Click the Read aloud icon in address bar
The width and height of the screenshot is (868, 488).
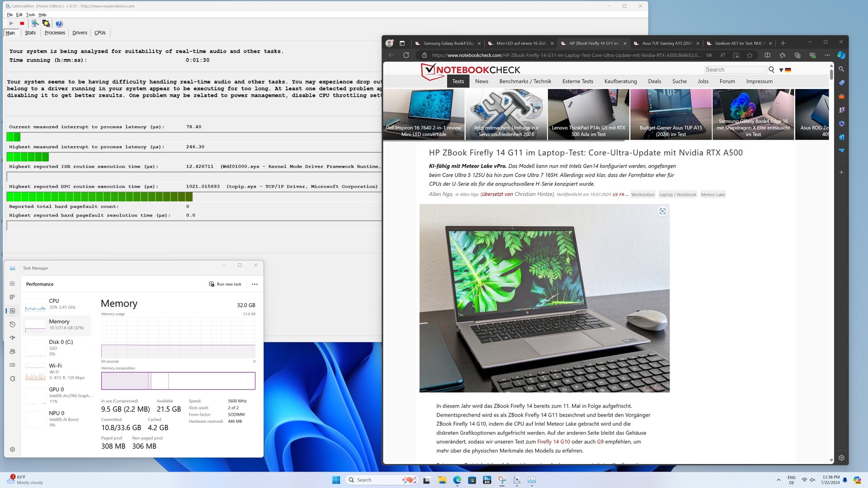(x=722, y=55)
